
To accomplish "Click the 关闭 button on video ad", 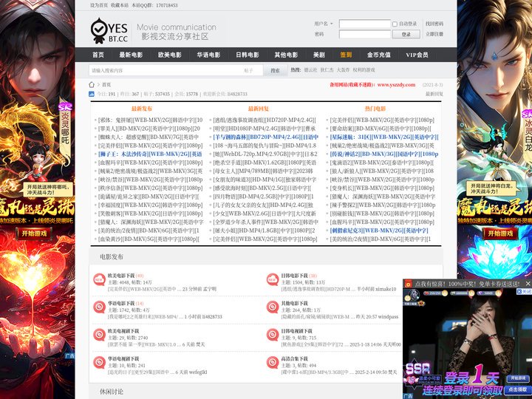I will coord(524,292).
